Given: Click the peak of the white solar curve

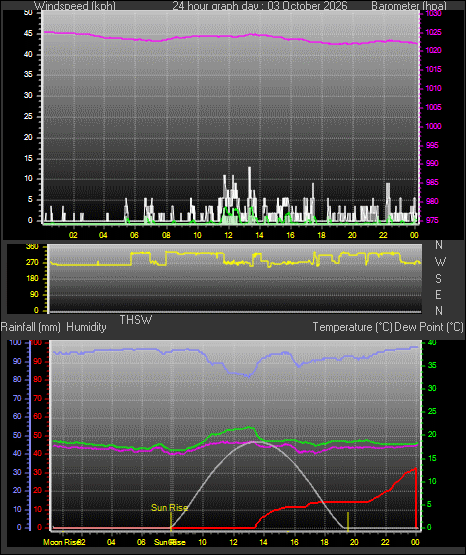Looking at the screenshot, I should 252,442.
